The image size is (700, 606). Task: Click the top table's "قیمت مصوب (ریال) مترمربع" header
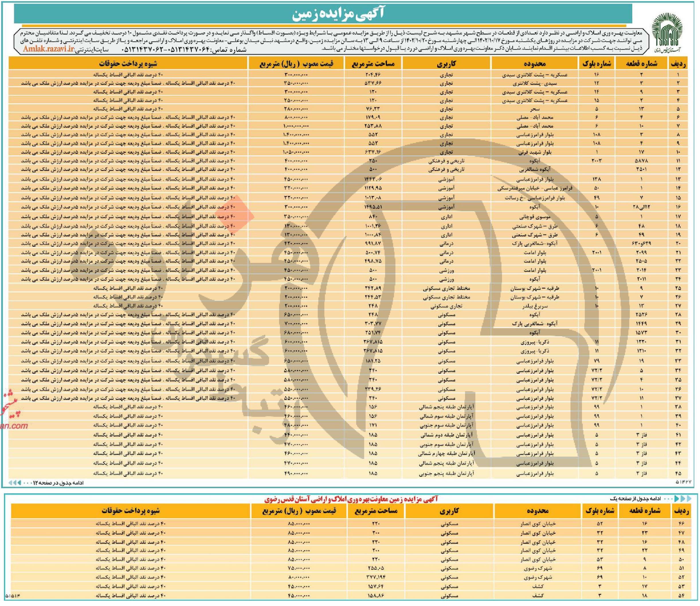click(x=296, y=64)
